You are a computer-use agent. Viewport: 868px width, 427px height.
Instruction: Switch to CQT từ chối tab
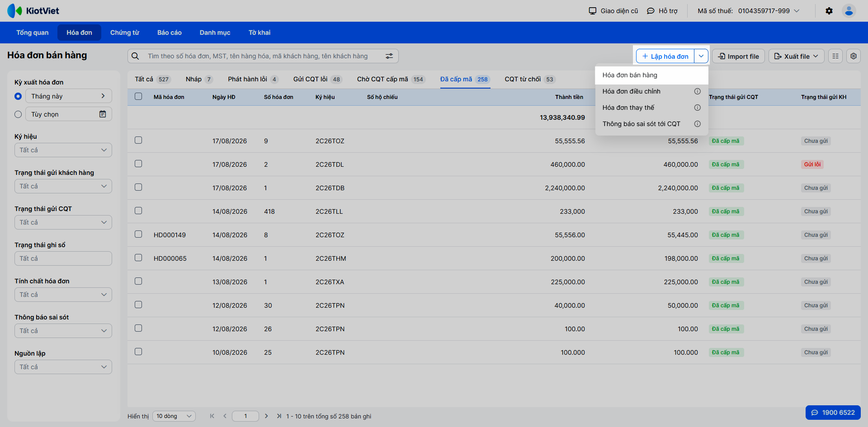530,79
